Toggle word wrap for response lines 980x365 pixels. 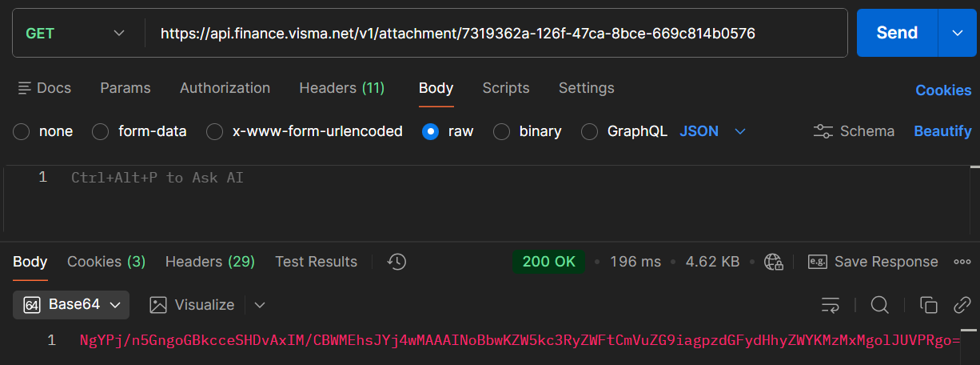click(831, 305)
